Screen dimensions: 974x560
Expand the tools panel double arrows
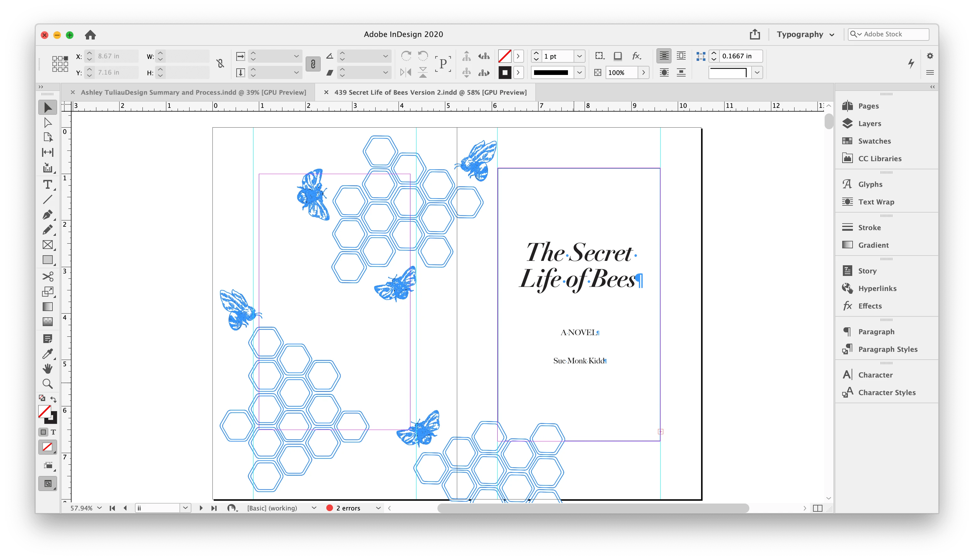click(x=41, y=87)
